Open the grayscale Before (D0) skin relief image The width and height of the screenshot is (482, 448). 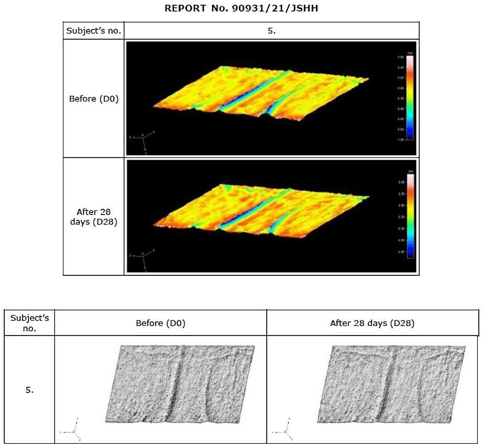coord(180,385)
